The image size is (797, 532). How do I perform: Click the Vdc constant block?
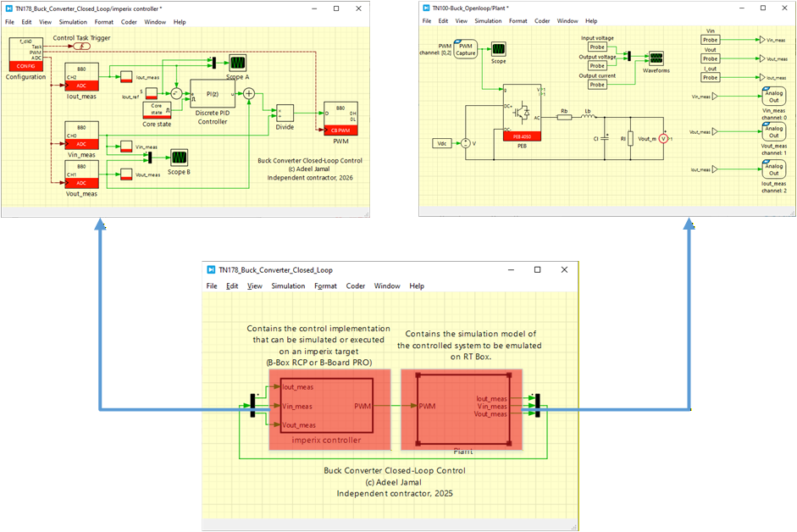click(441, 143)
